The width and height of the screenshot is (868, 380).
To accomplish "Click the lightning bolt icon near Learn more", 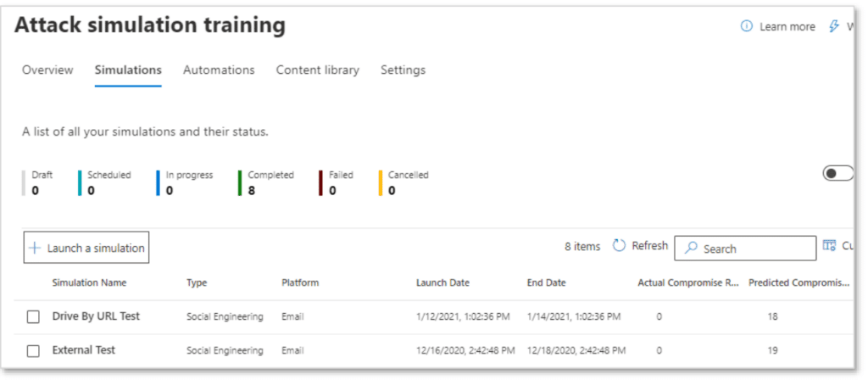I will (x=834, y=26).
